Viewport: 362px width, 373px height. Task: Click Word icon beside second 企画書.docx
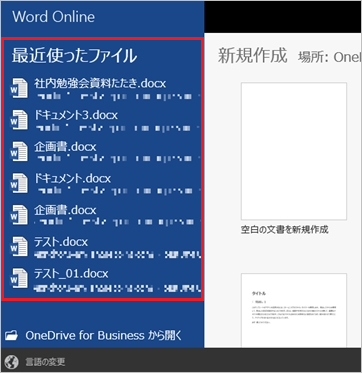click(x=19, y=215)
